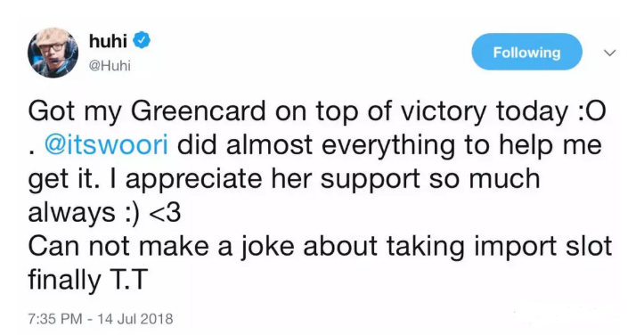Click the 14 Jul 2018 date
This screenshot has height=335, width=644.
tap(135, 319)
